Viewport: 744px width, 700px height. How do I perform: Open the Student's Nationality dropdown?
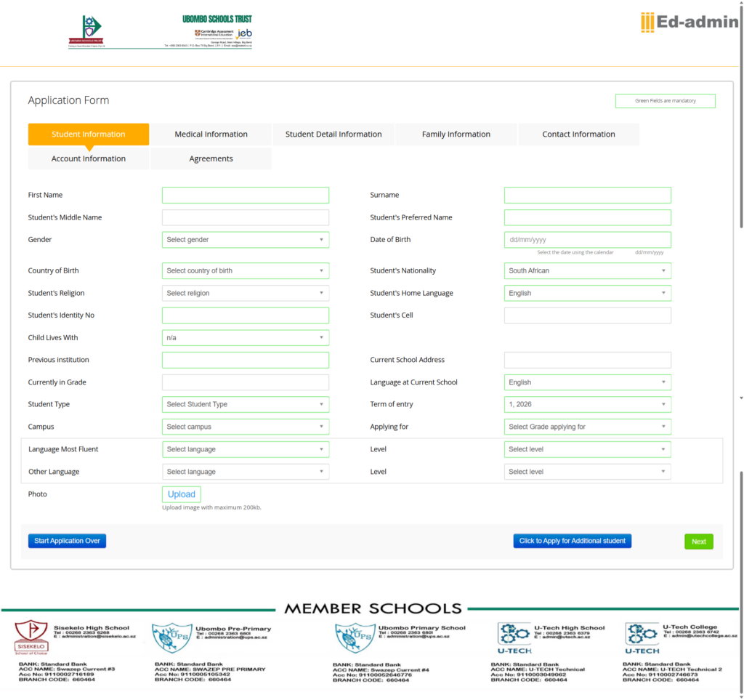pos(587,270)
